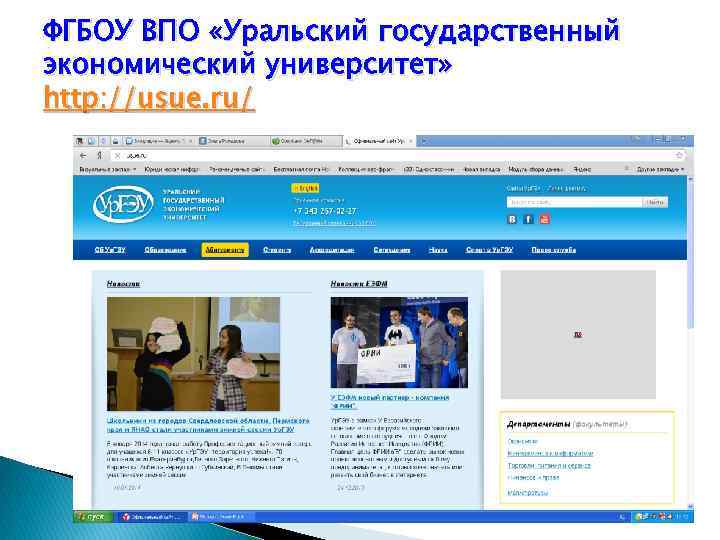Click the УрГЭУ oval logo
This screenshot has height=540, width=720.
(123, 204)
